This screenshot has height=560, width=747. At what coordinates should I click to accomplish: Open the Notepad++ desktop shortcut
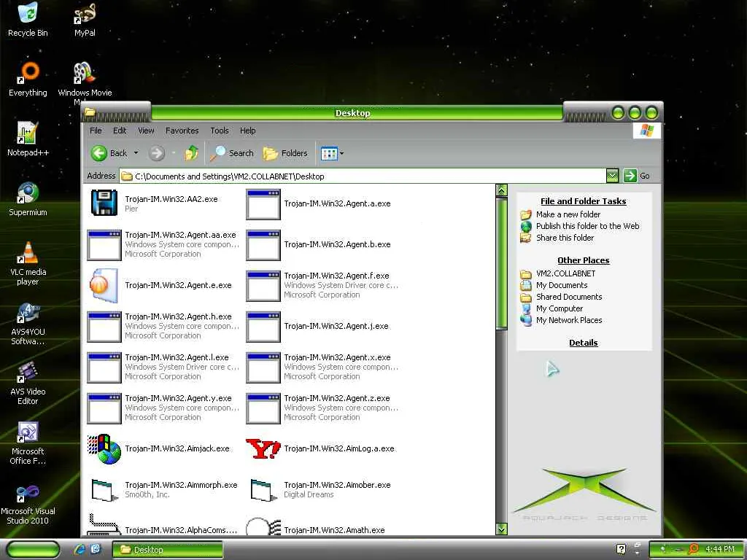[x=28, y=139]
